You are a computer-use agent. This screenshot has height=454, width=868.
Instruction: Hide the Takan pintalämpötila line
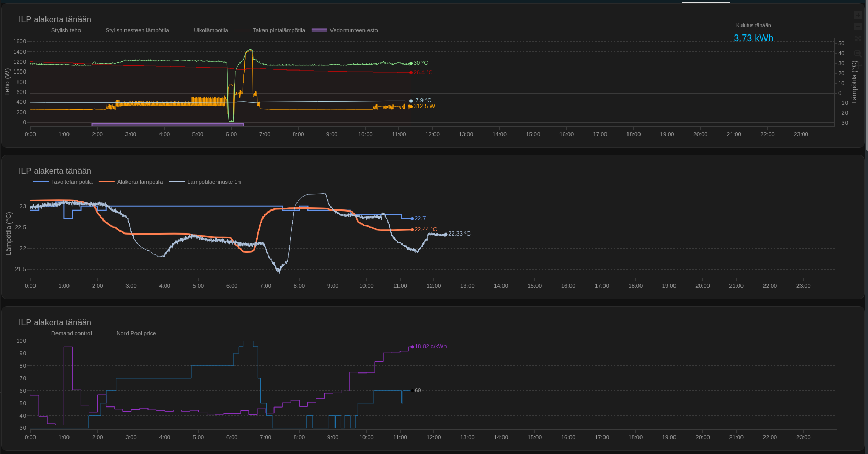[x=278, y=30]
